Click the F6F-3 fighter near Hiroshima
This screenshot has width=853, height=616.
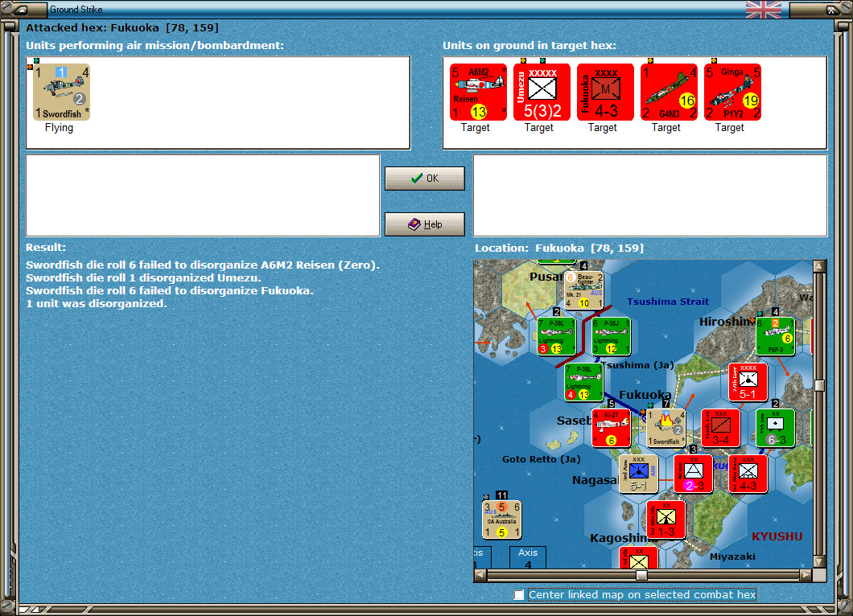pos(775,336)
